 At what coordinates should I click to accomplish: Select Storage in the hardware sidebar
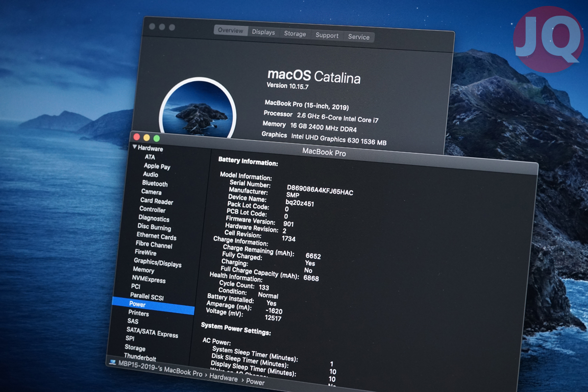pyautogui.click(x=135, y=347)
